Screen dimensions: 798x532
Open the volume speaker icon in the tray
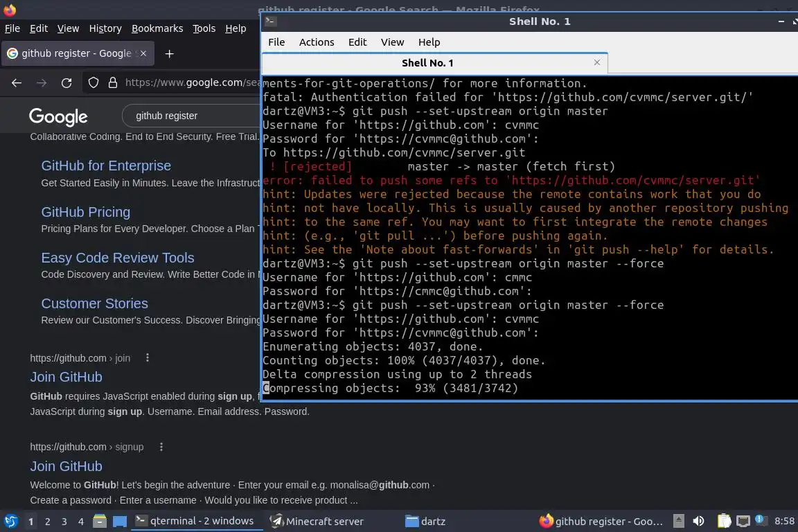(x=699, y=521)
